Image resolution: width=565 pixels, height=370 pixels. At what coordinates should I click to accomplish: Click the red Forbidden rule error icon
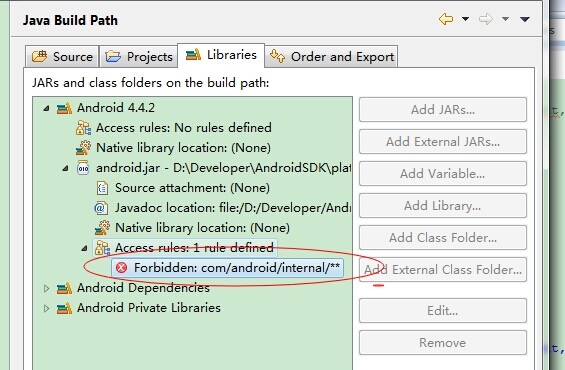coord(122,268)
